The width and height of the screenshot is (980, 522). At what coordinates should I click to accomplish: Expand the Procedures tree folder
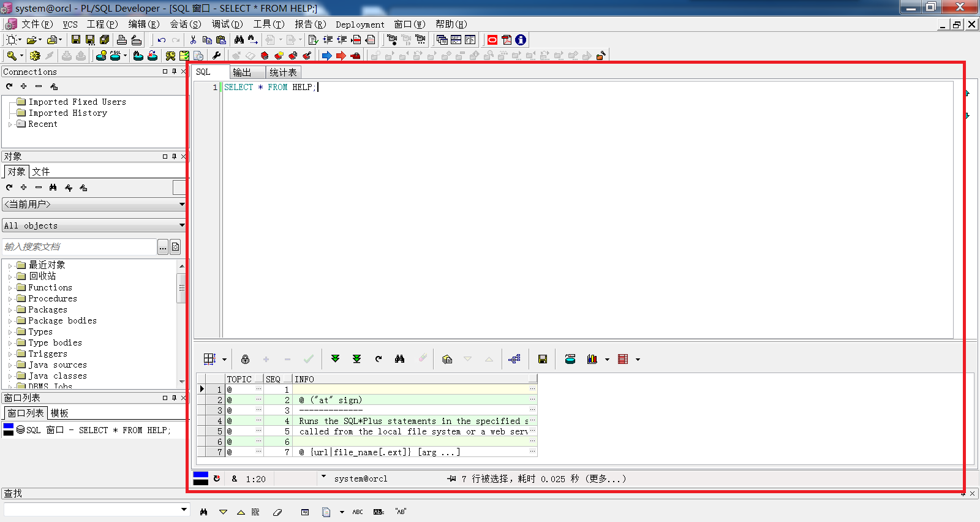(10, 299)
